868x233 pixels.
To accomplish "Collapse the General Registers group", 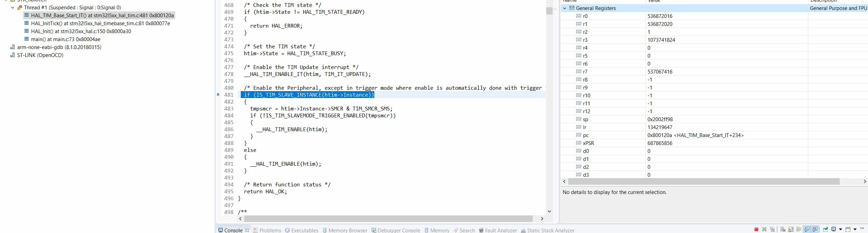I will pos(564,8).
